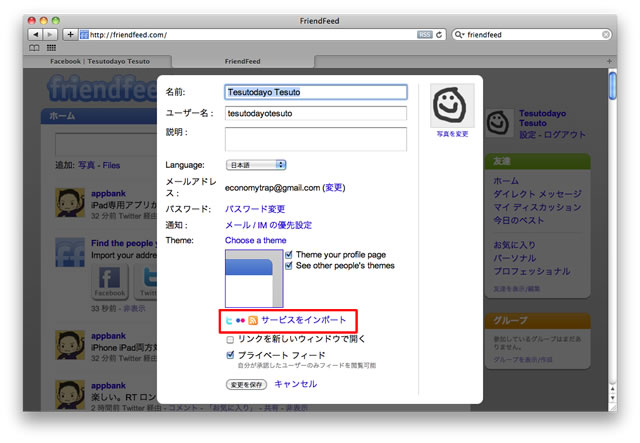Click the scrollbar down arrow

[x=612, y=398]
